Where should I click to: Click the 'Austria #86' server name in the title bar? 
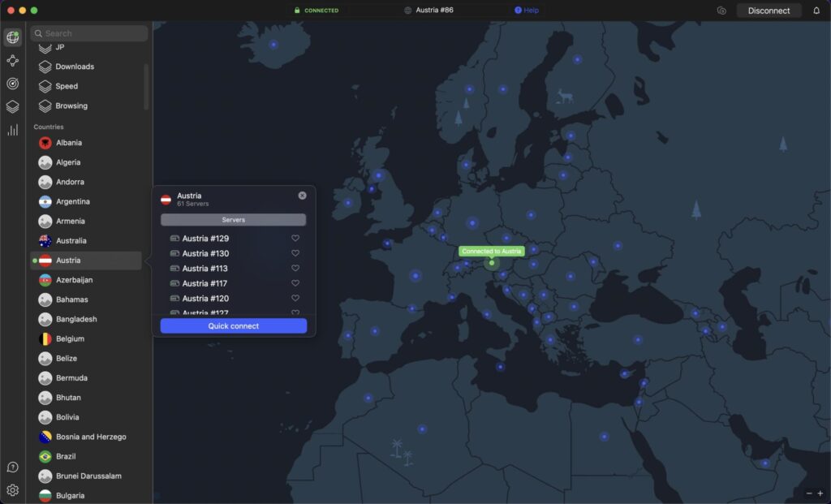[x=434, y=10]
